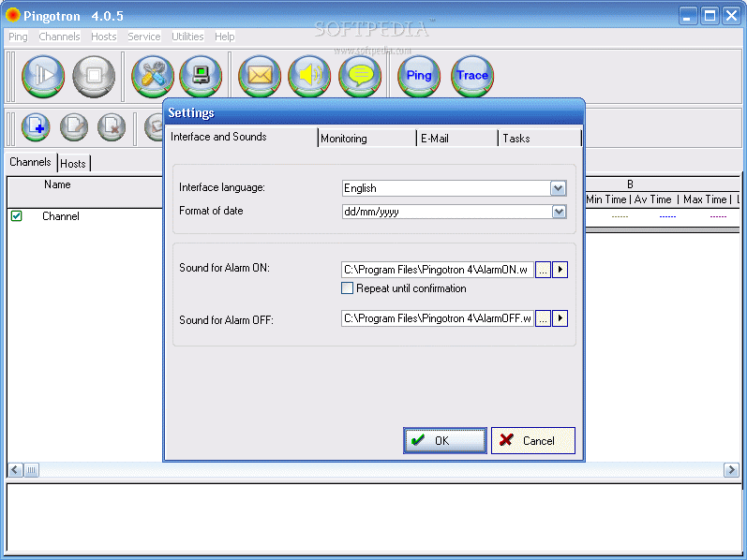Select the Interface and Sounds tab
Screen dimensions: 747x560
coord(241,137)
